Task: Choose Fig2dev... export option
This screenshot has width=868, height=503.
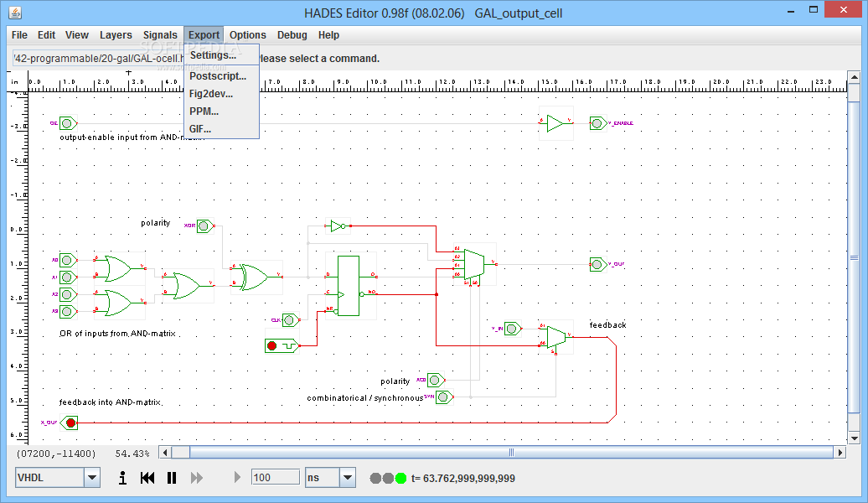Action: pyautogui.click(x=221, y=94)
